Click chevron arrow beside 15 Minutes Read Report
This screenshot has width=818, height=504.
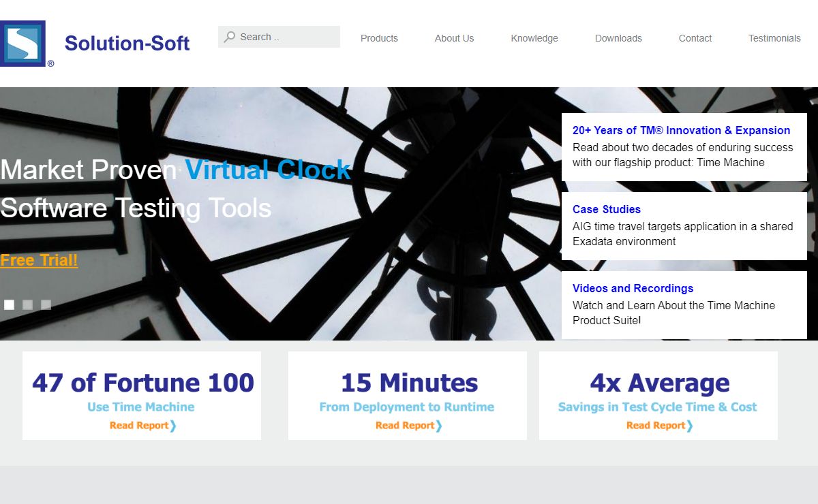pyautogui.click(x=439, y=426)
